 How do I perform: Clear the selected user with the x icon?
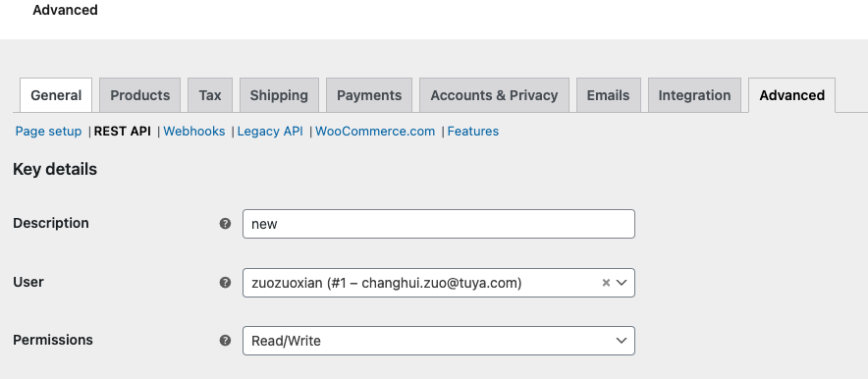point(606,283)
